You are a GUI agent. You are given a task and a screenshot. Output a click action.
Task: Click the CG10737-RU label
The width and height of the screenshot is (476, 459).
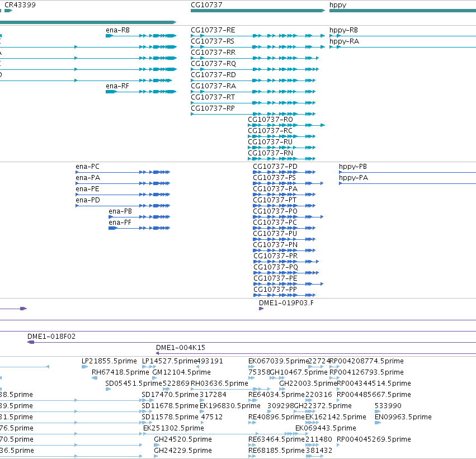270,142
